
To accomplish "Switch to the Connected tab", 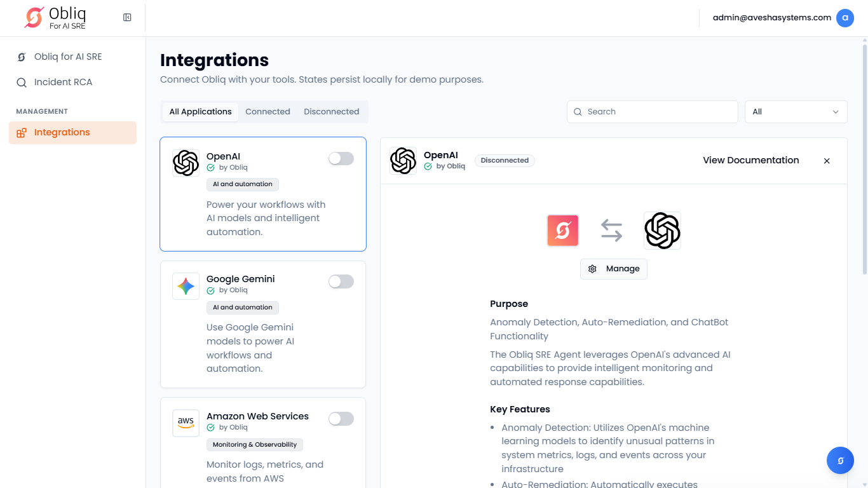I will coord(268,112).
